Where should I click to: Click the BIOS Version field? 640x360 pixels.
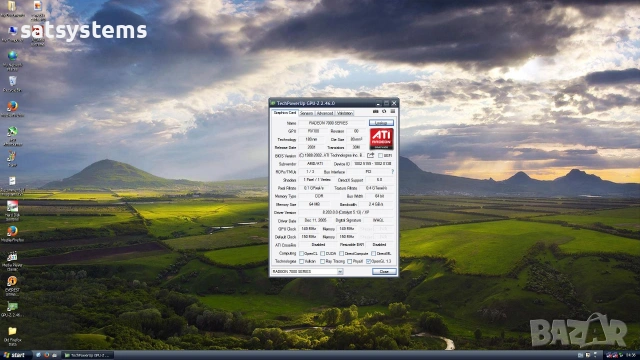[x=332, y=156]
